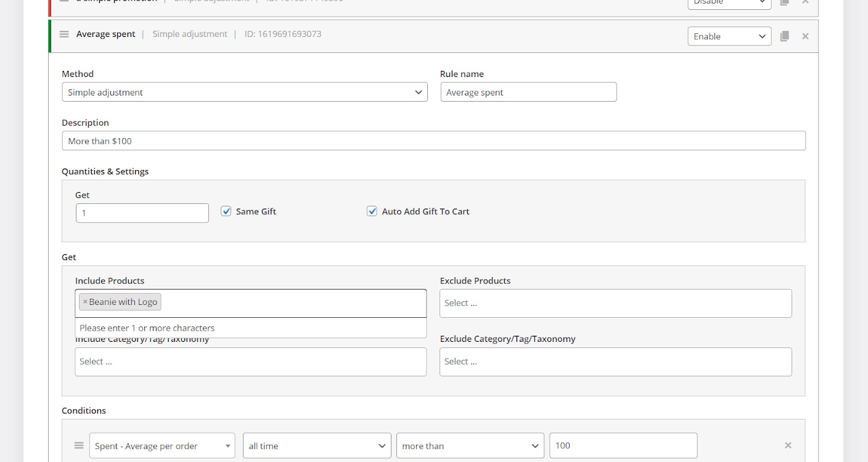The image size is (868, 462).
Task: Duplicate the Average spent rule
Action: [784, 36]
